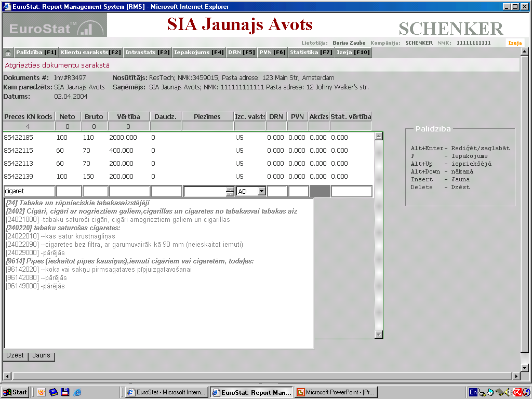
Task: Click the Vērtība input field in the new row
Action: click(129, 191)
